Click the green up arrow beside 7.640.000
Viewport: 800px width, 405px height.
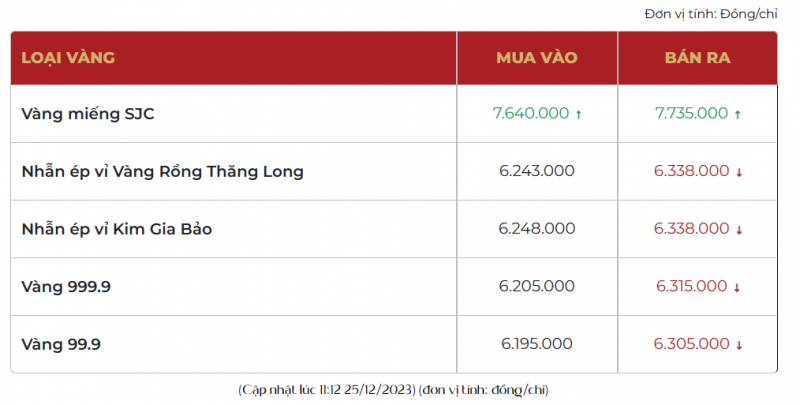[x=579, y=114]
